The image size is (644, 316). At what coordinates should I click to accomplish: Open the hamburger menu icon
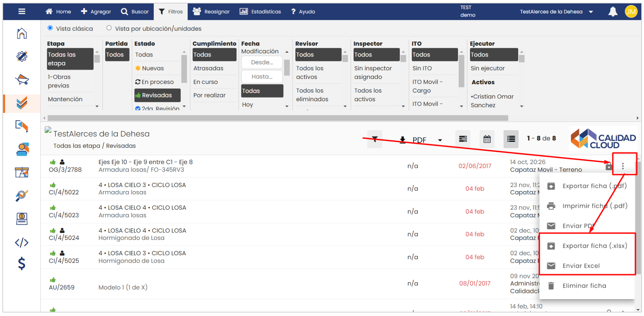click(x=22, y=11)
